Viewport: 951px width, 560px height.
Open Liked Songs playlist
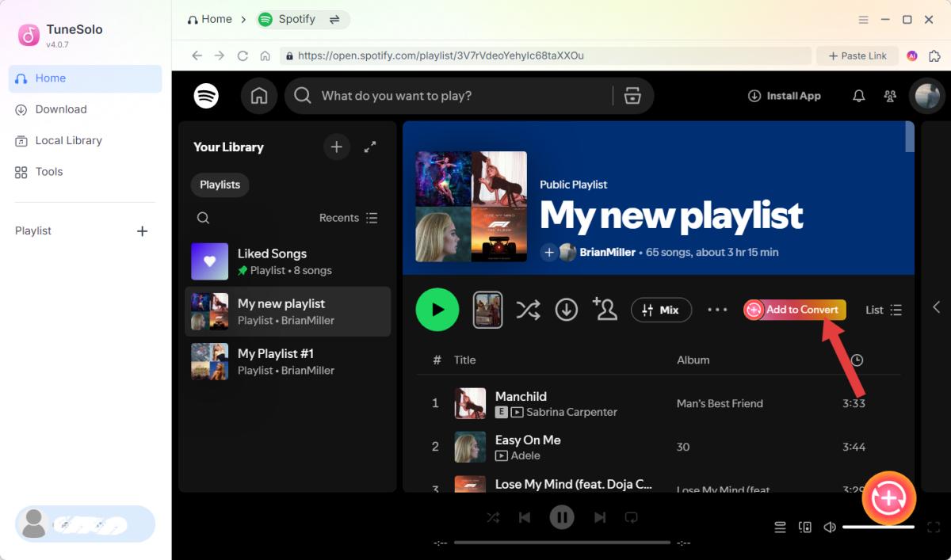coord(288,261)
